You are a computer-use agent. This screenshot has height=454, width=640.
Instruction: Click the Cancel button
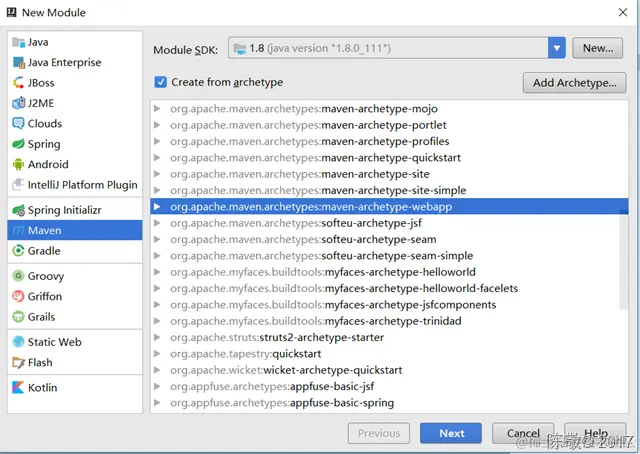[523, 433]
